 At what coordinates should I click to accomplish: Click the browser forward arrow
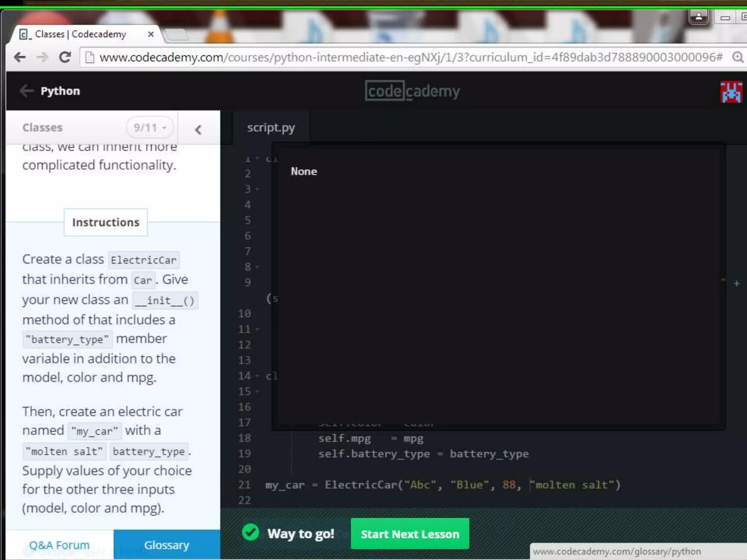click(x=42, y=57)
